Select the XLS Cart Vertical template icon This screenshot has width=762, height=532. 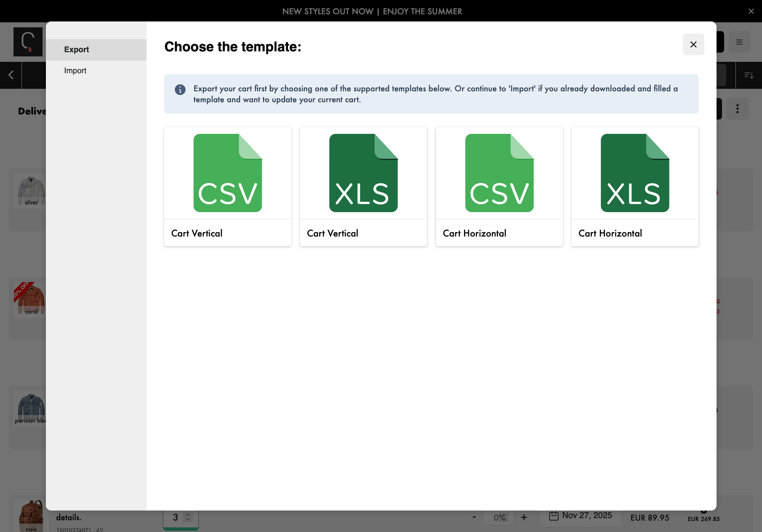[363, 173]
